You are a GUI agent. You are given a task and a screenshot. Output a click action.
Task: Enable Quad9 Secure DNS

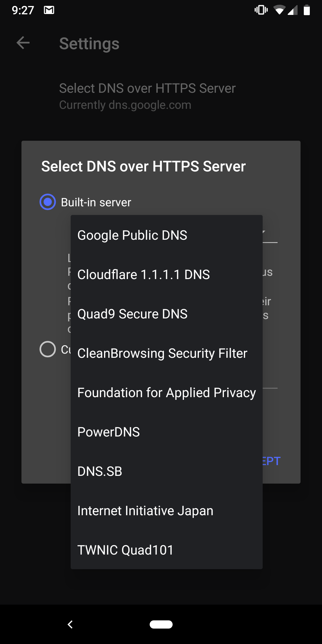pyautogui.click(x=132, y=314)
